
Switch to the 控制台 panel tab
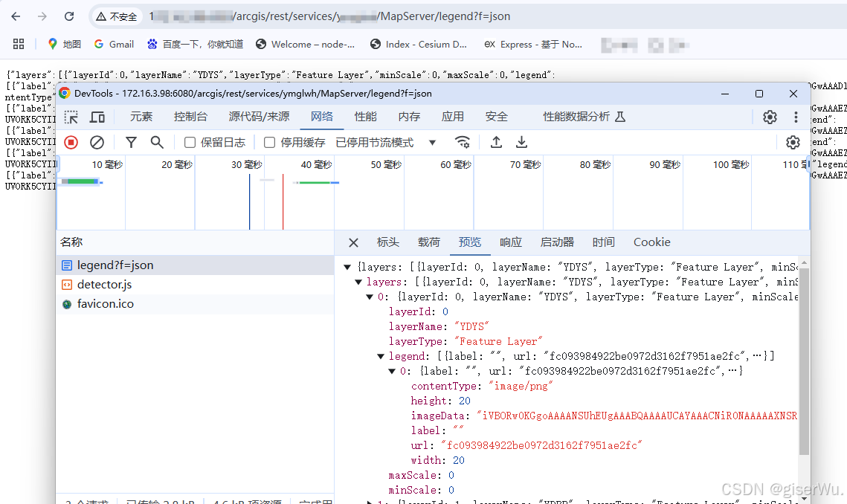click(x=190, y=117)
